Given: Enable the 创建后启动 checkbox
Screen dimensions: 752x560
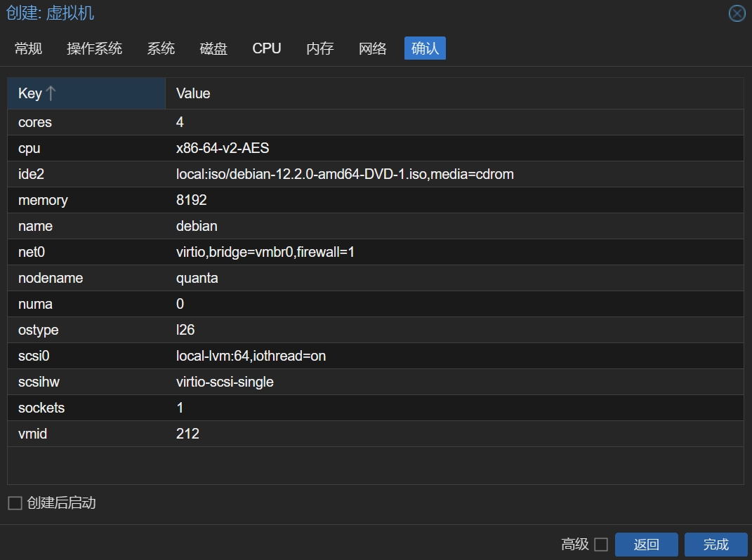Looking at the screenshot, I should point(15,503).
